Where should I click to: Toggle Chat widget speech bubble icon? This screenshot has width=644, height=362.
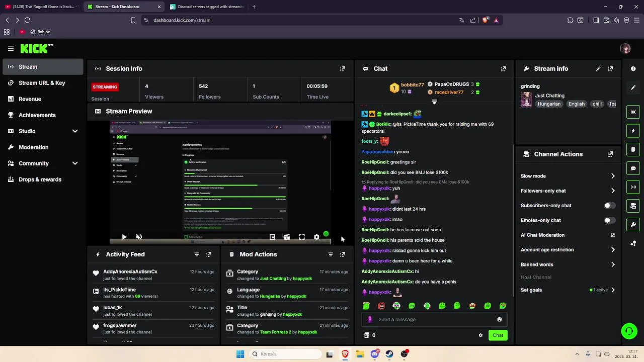pos(633,168)
